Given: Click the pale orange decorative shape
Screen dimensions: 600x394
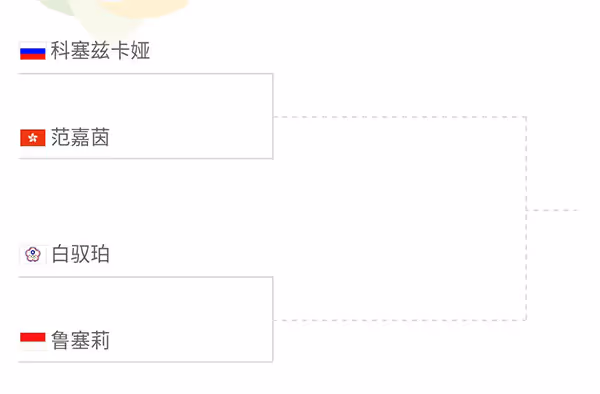Looking at the screenshot, I should [x=145, y=8].
